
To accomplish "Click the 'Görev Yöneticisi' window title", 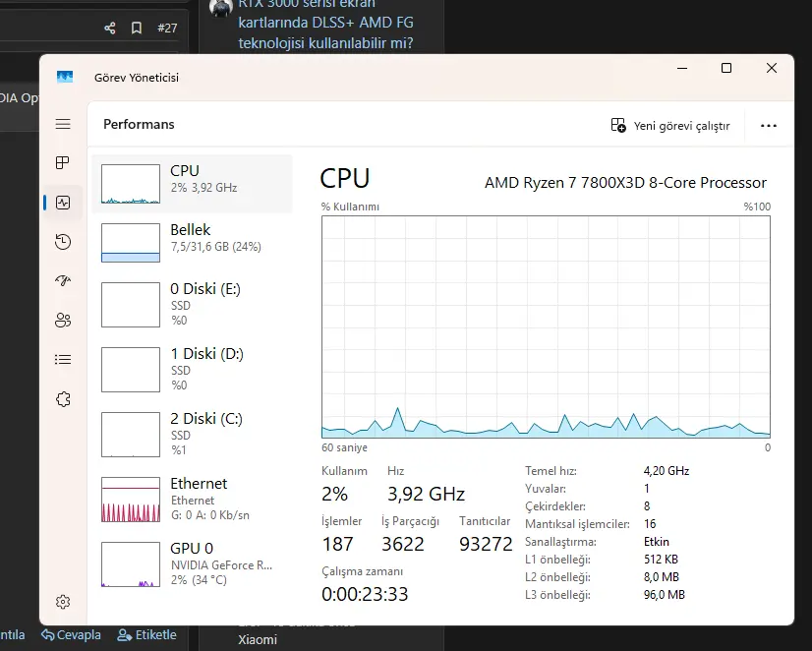I will (137, 77).
